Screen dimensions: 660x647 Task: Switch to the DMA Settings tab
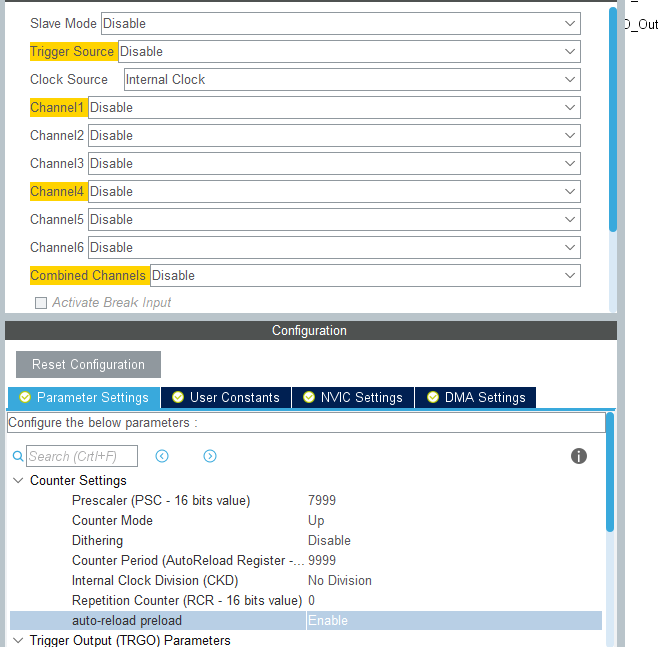pos(475,397)
